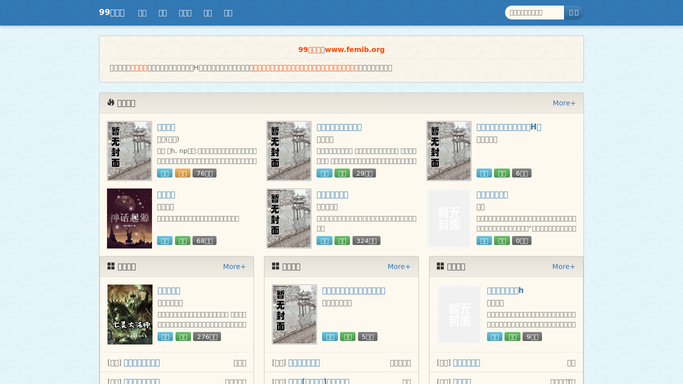683x384 pixels.
Task: Open the green fantasy book cover thumbnail
Action: point(130,314)
